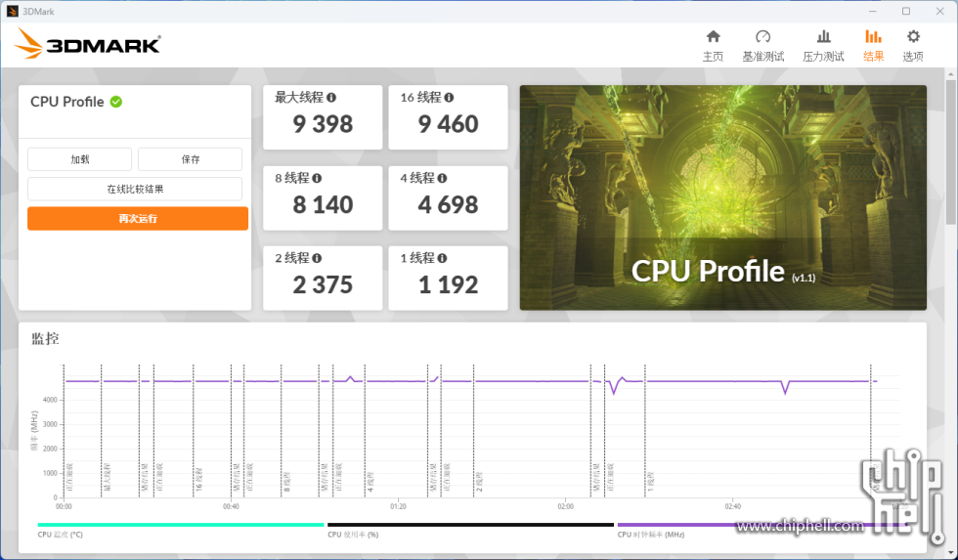This screenshot has height=560, width=958.
Task: Click the green checkmark next to CPU Profile
Action: [116, 102]
